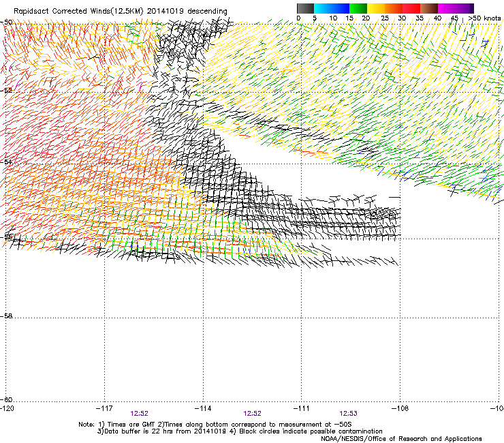
Task: Click the '-108' longitude label
Action: 400,408
